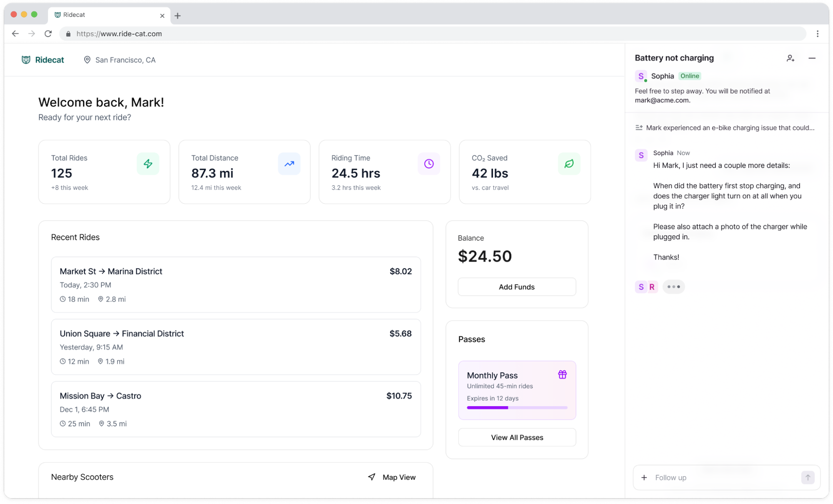Add a participant to the chat

click(x=790, y=58)
